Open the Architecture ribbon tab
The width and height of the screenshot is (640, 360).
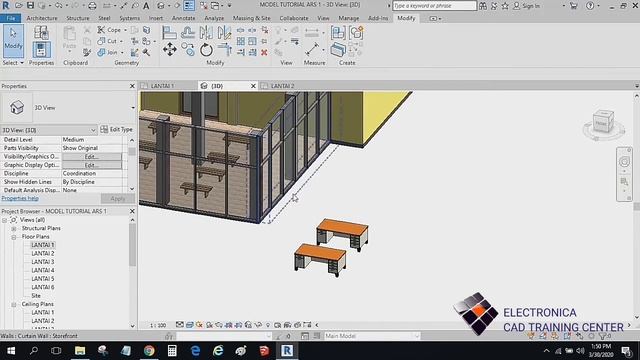click(x=42, y=18)
